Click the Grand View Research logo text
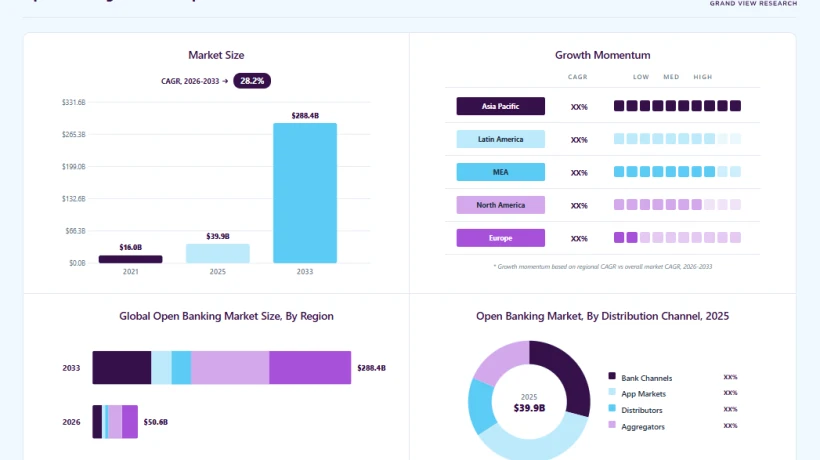Screen dimensions: 820x460 click(x=754, y=3)
